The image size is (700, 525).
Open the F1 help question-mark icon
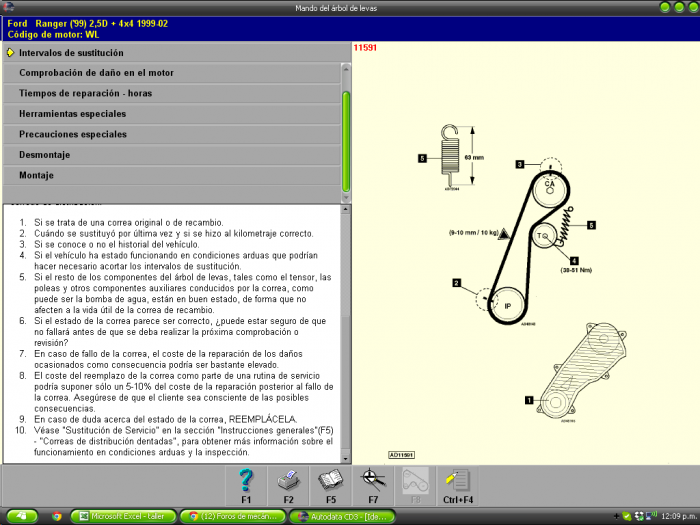tap(246, 486)
